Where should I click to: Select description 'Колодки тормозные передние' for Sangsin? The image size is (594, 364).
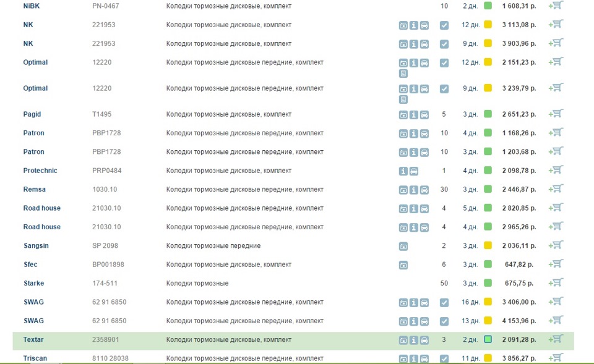coord(213,245)
